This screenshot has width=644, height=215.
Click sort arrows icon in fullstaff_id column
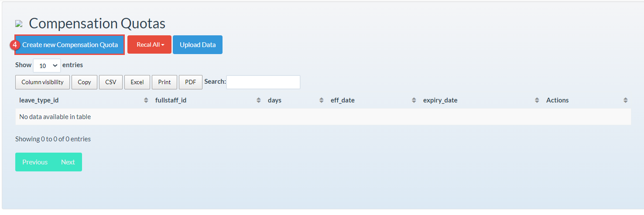pos(259,100)
